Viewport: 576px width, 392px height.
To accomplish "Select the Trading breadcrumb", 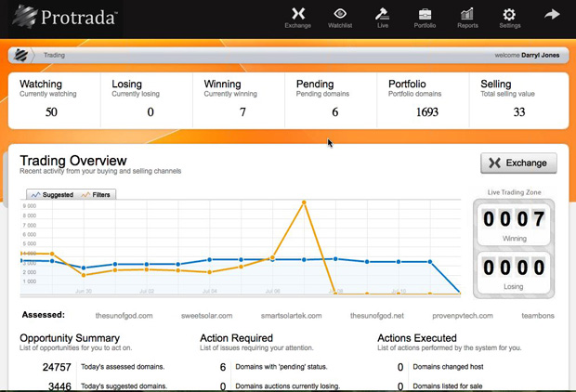I will pos(55,55).
